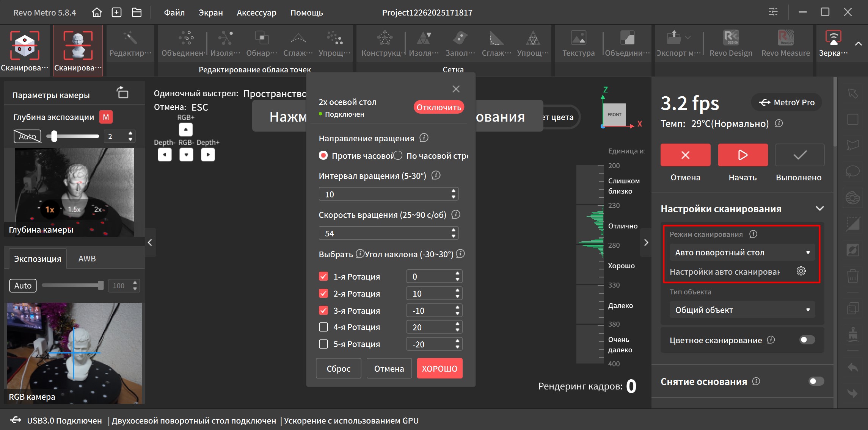868x430 pixels.
Task: Open the Авто поворотный стол dropdown
Action: tap(742, 252)
